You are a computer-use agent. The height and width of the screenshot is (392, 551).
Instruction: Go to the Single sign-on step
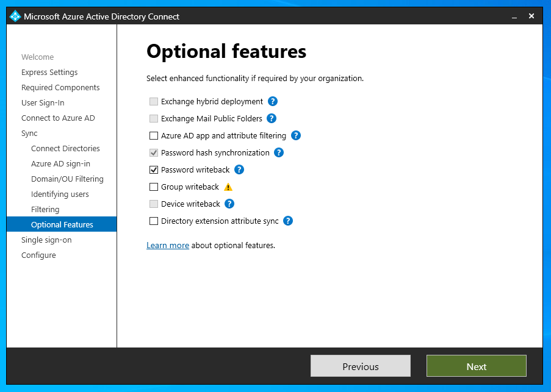(46, 240)
